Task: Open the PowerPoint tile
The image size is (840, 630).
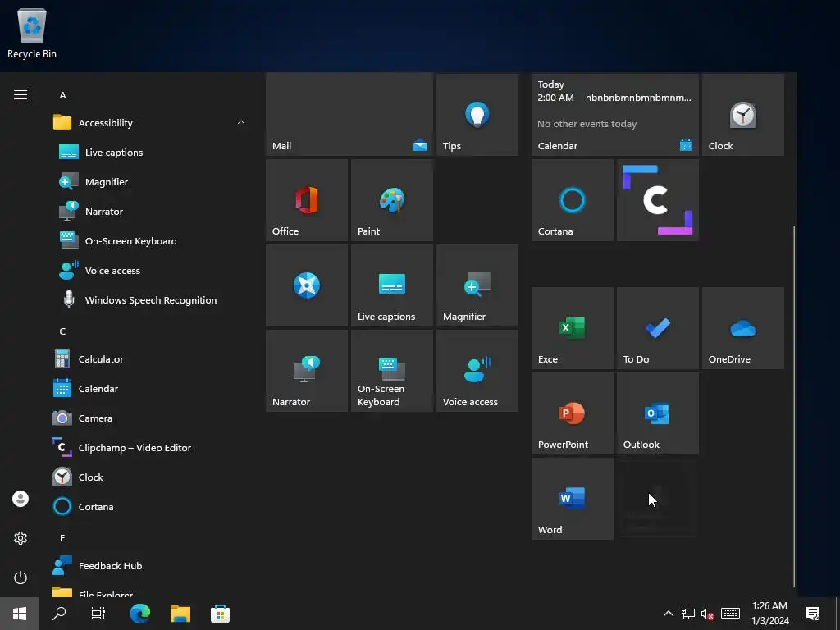Action: tap(572, 413)
